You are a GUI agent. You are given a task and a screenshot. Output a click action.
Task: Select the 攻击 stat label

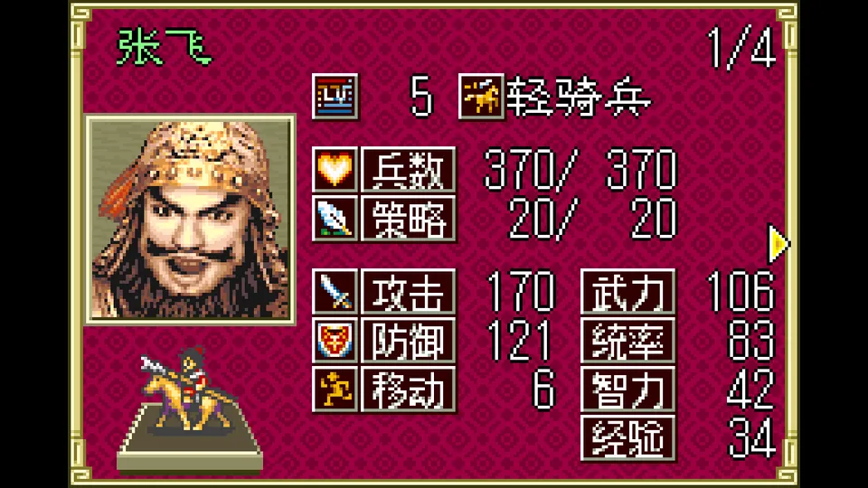[409, 292]
